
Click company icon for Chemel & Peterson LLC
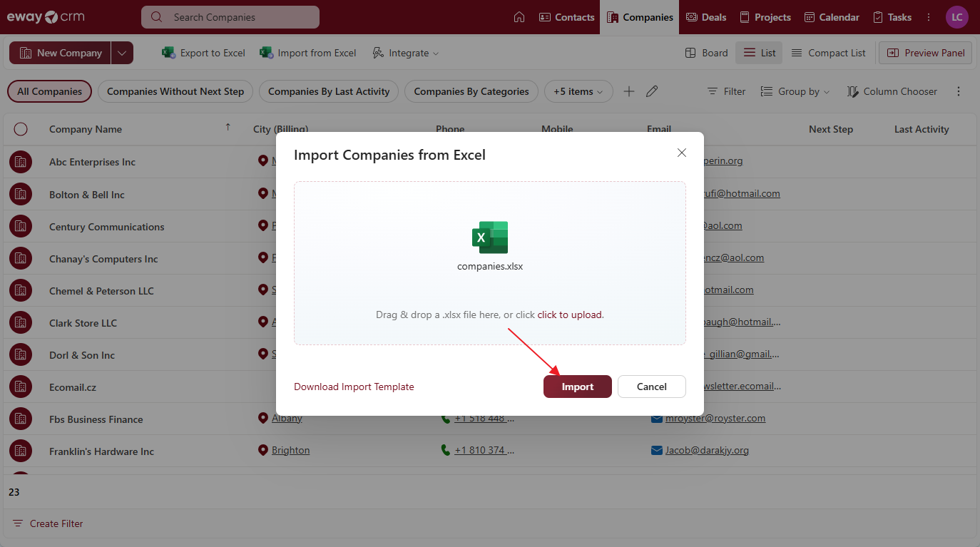(x=21, y=291)
